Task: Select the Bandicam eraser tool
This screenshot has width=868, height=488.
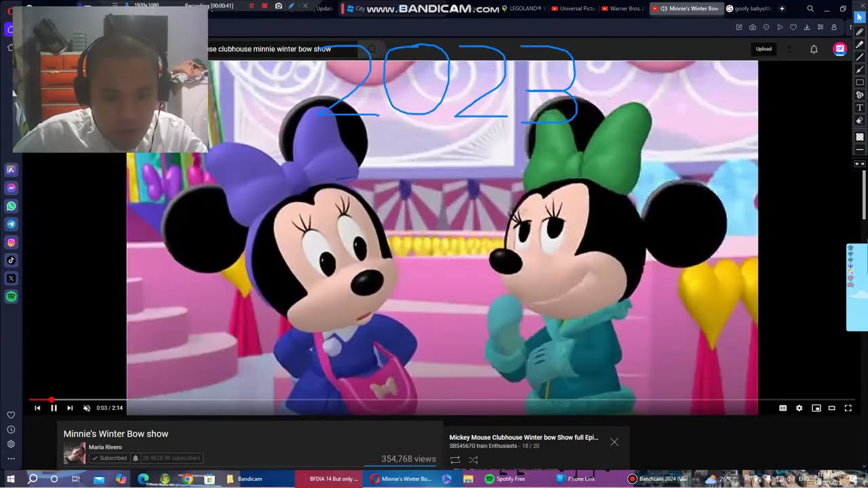Action: click(x=860, y=121)
